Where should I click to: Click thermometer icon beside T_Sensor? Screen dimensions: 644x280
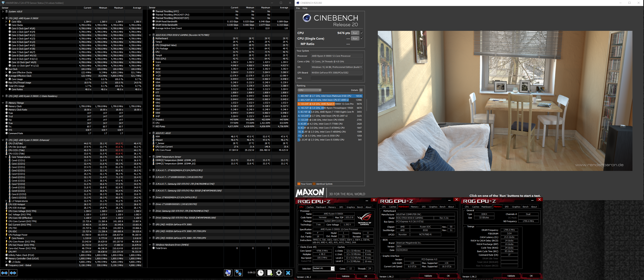point(154,143)
